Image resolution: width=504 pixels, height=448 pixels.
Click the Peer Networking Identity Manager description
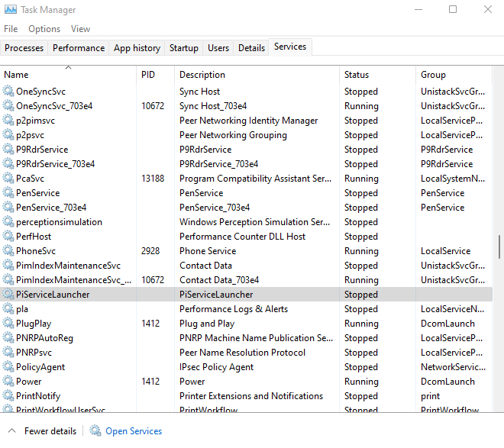(x=248, y=121)
